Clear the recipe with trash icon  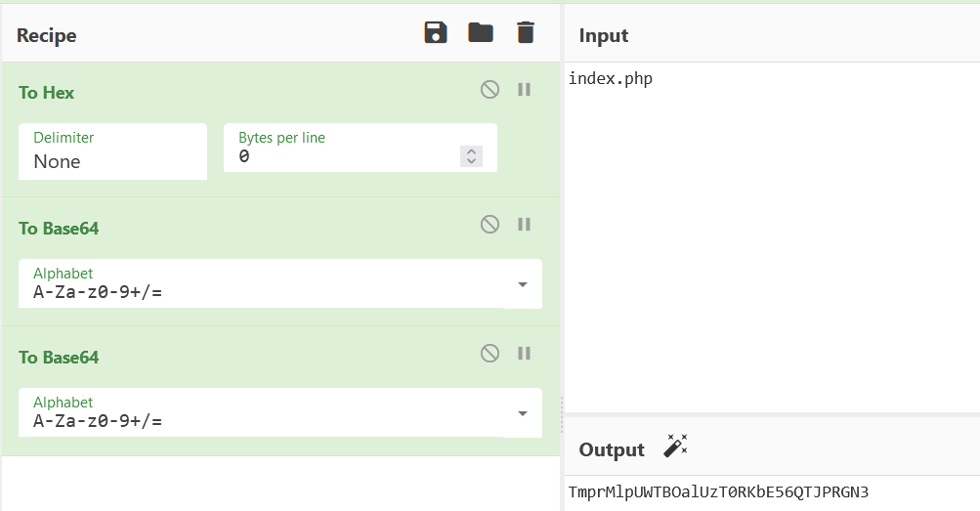[x=526, y=33]
